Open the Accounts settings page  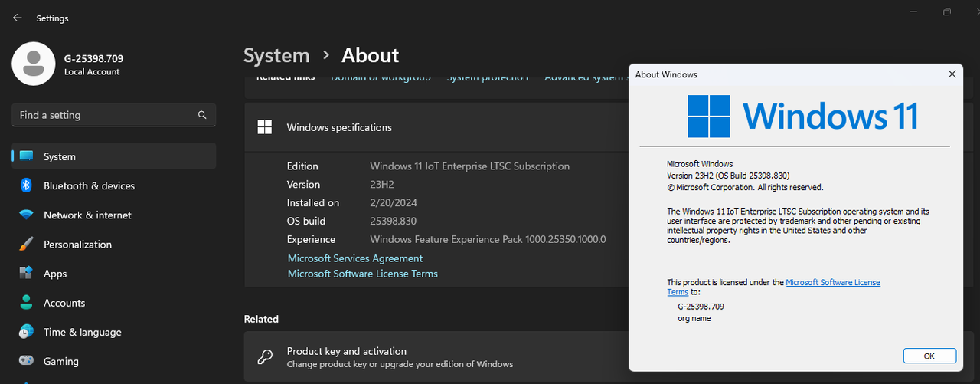114,302
